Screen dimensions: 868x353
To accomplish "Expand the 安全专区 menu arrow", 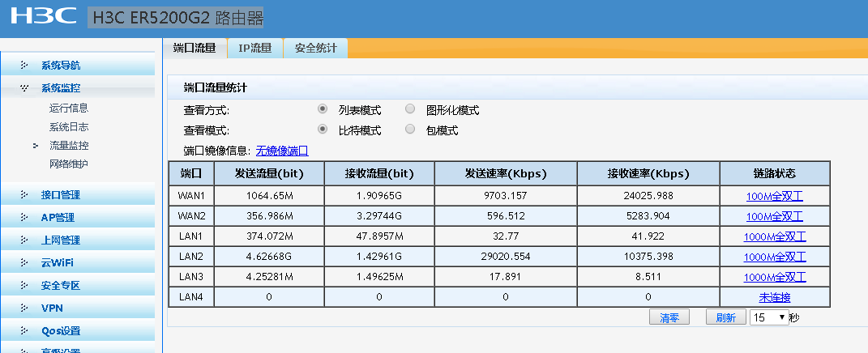I will pyautogui.click(x=24, y=286).
